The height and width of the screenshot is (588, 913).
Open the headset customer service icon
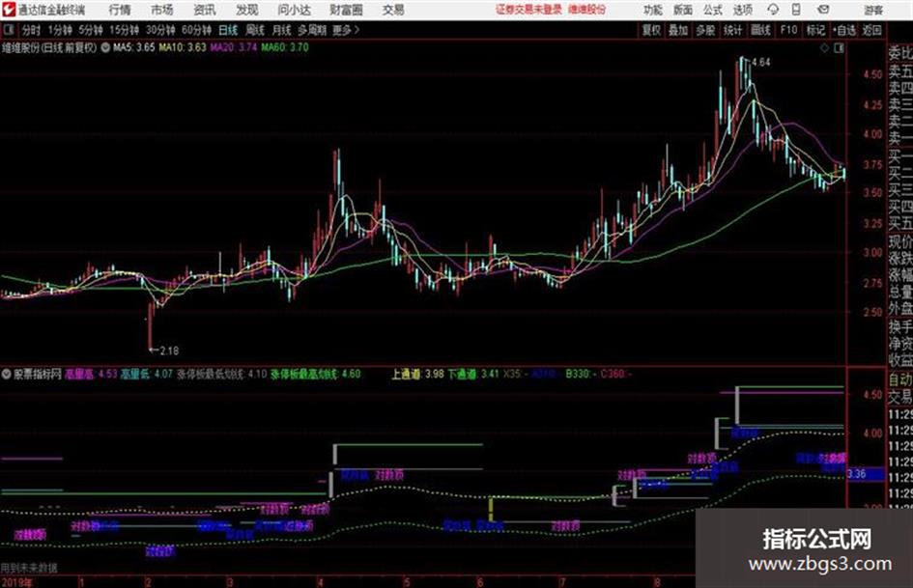pos(773,10)
